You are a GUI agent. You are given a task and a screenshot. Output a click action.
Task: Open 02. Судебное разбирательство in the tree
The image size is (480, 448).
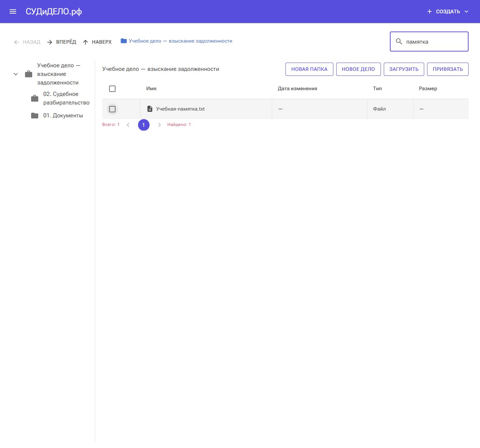(x=66, y=98)
